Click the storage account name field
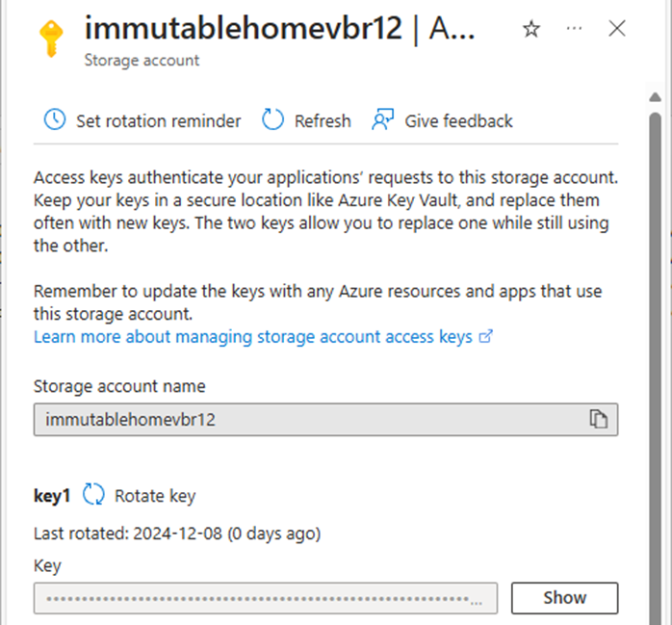This screenshot has height=625, width=672. click(325, 419)
